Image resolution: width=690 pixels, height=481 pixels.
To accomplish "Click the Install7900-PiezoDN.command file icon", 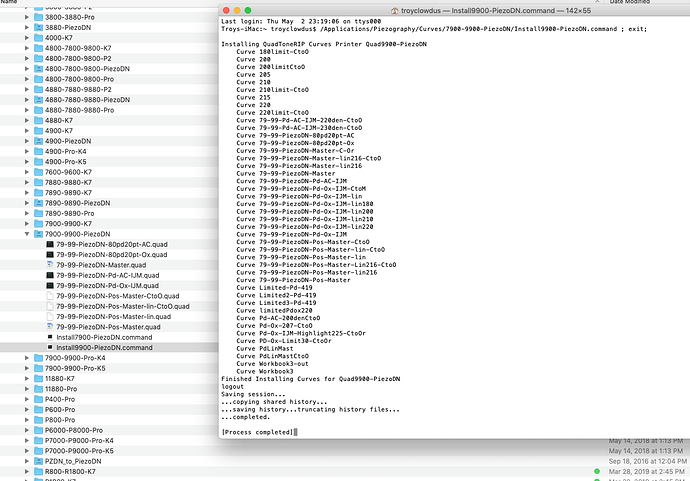I will tap(50, 337).
